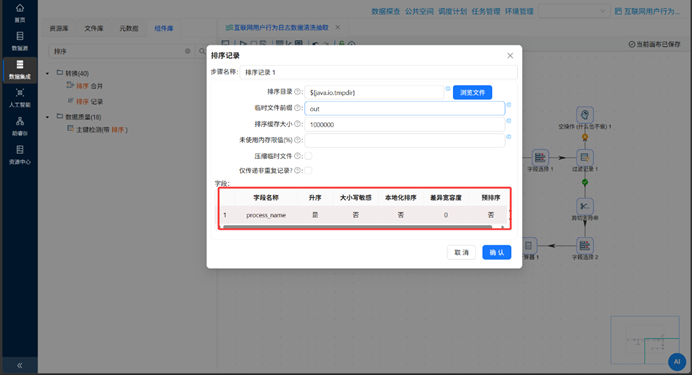Open 人工智能 in the left sidebar
The image size is (692, 375).
tap(19, 98)
